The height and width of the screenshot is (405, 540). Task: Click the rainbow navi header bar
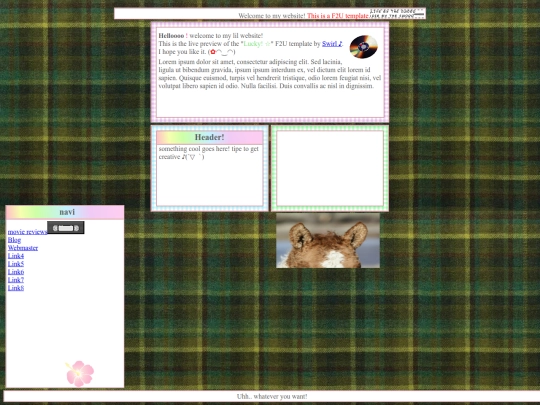[x=65, y=212]
